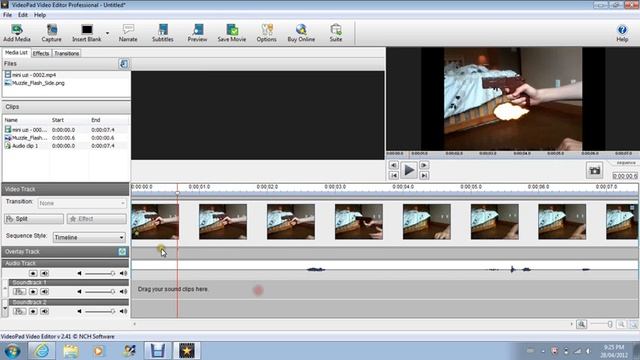The width and height of the screenshot is (640, 360).
Task: Open the Insert Blank dropdown arrow
Action: 107,33
